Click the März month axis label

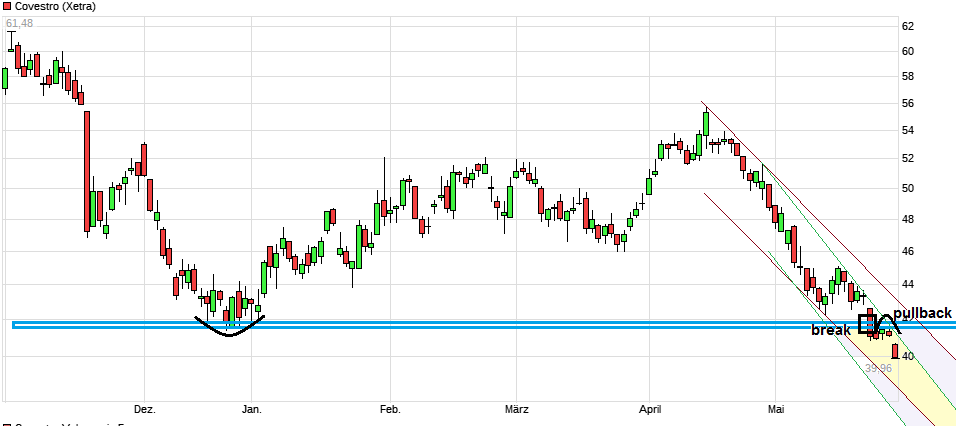(x=516, y=408)
